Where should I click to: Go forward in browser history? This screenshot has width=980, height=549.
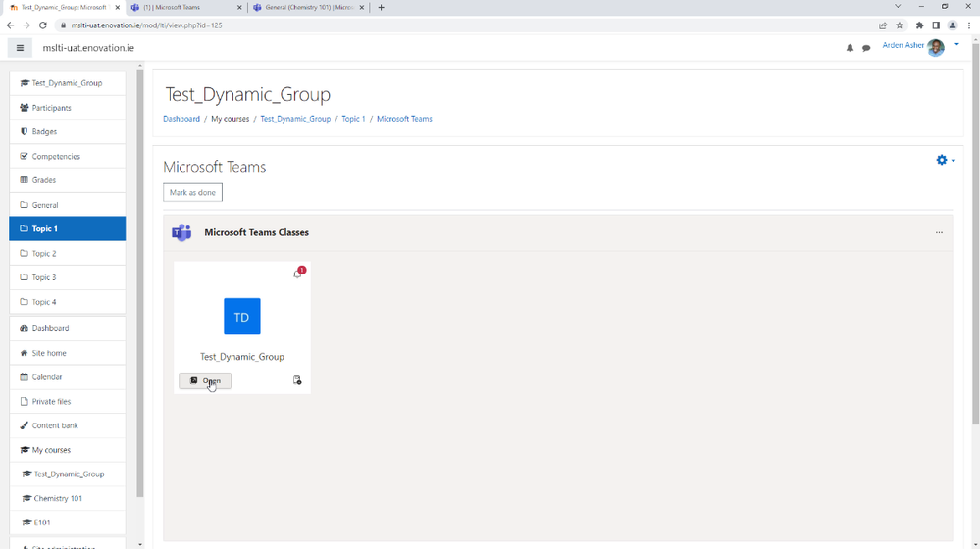(26, 25)
